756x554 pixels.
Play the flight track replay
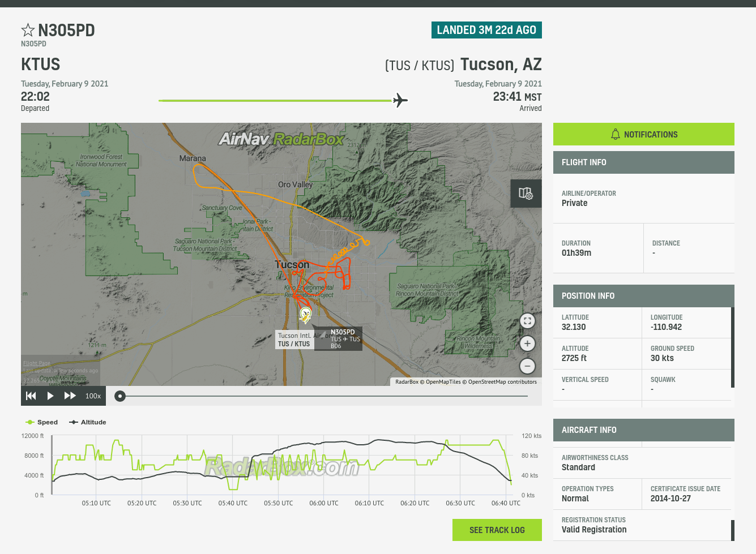50,396
